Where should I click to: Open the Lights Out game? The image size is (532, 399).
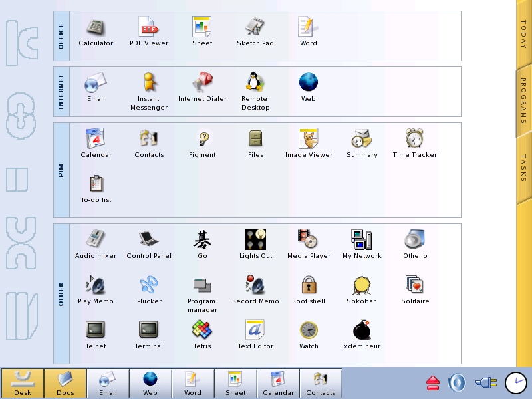[255, 244]
